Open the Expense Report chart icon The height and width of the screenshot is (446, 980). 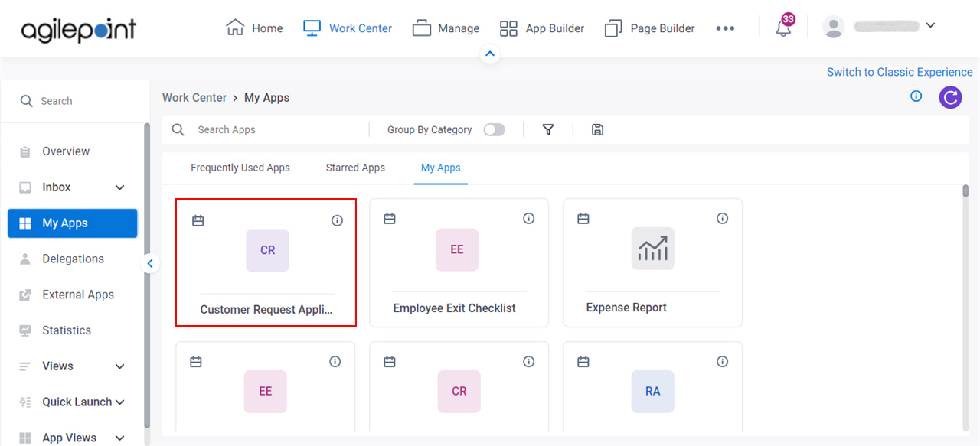pyautogui.click(x=653, y=249)
